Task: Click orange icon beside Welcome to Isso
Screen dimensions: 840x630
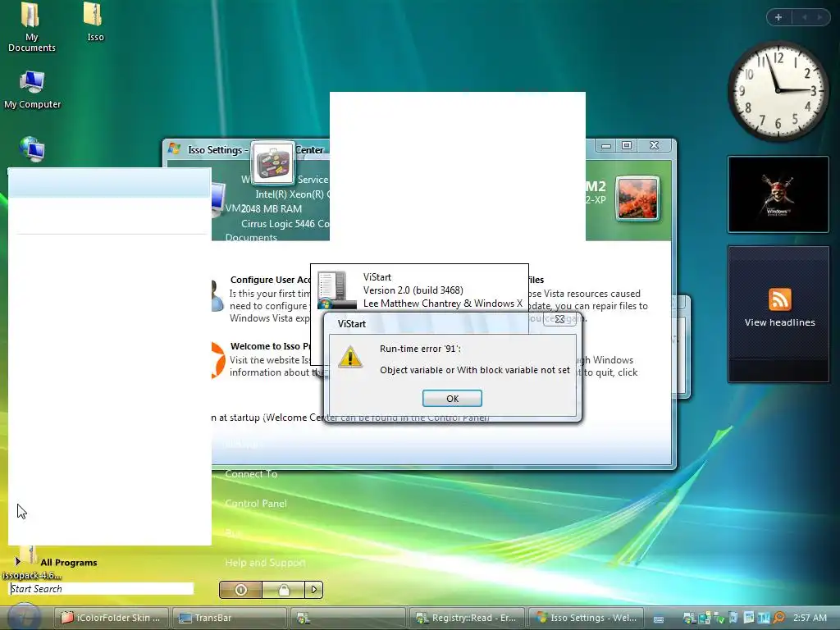Action: 218,361
